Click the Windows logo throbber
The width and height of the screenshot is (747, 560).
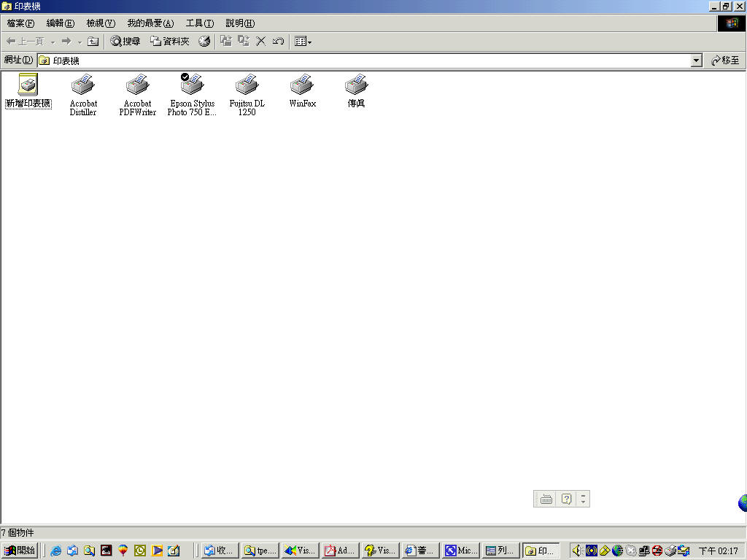coord(731,23)
